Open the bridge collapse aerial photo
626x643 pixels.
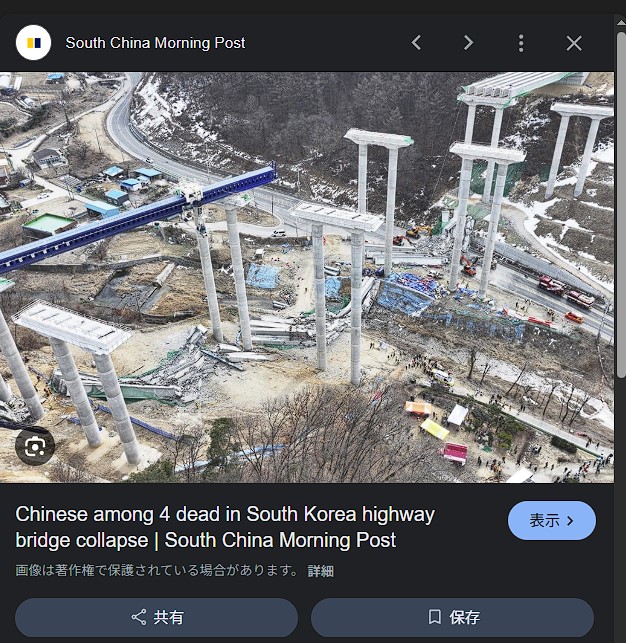[307, 278]
